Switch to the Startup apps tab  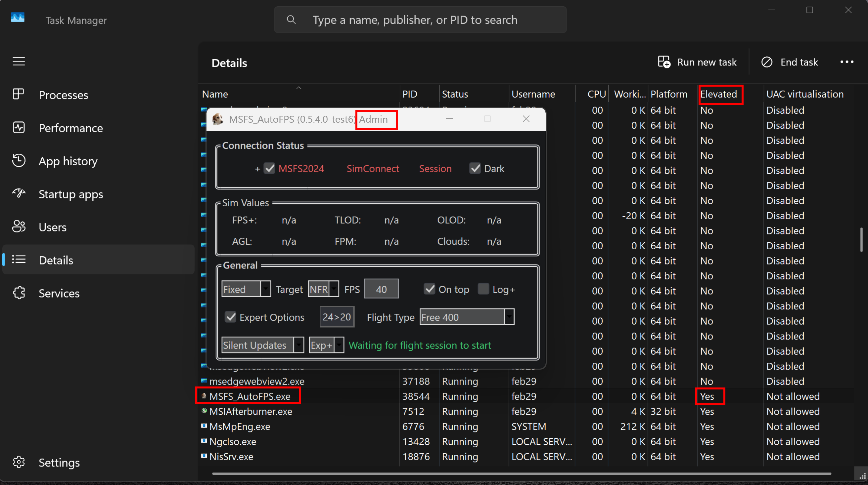pos(98,194)
